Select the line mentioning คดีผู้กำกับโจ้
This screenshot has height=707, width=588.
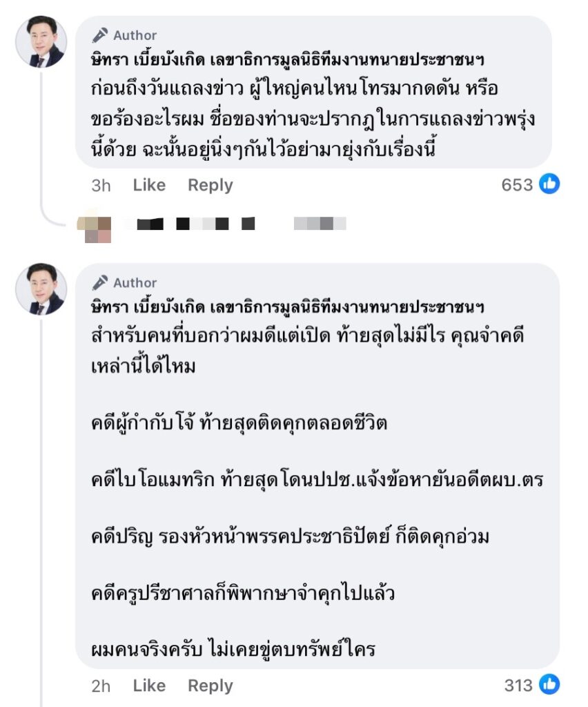coord(239,423)
